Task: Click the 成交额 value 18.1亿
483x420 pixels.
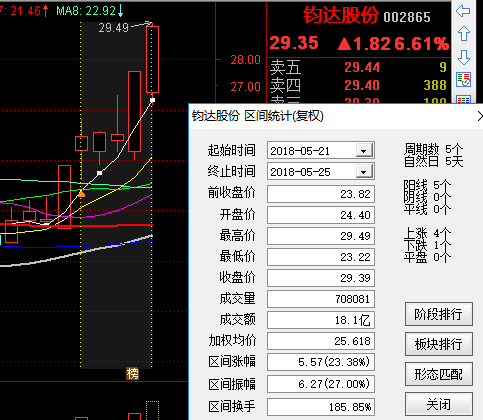Action: [x=321, y=320]
